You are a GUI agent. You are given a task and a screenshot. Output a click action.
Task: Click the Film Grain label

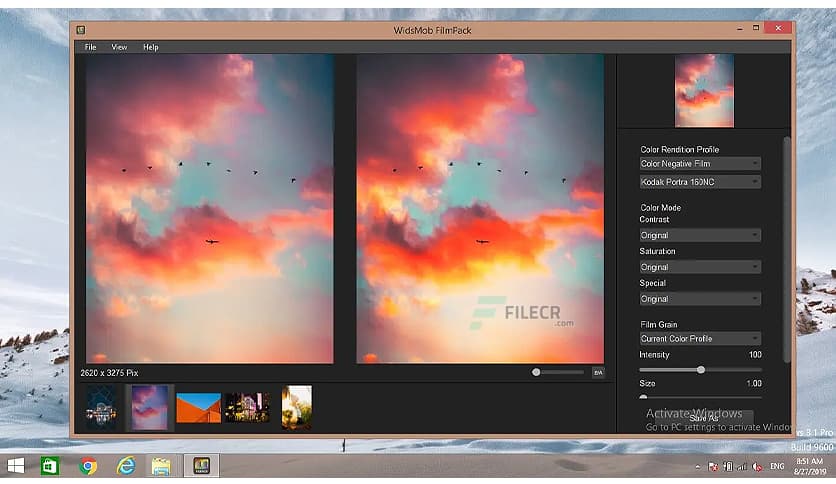[659, 325]
